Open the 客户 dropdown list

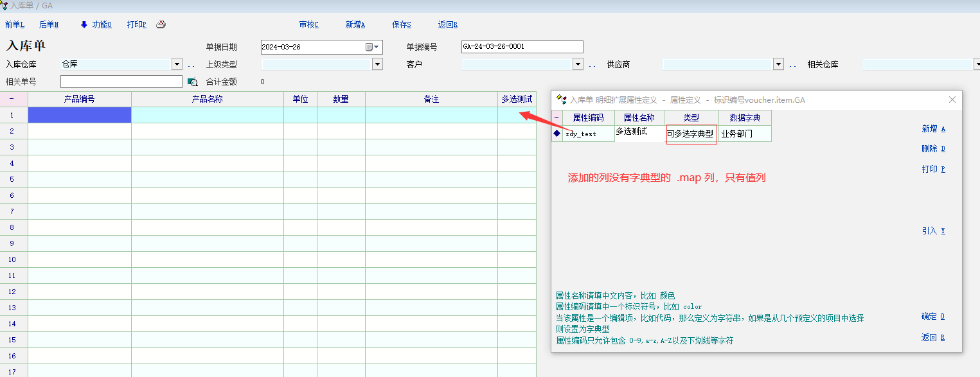click(x=578, y=64)
